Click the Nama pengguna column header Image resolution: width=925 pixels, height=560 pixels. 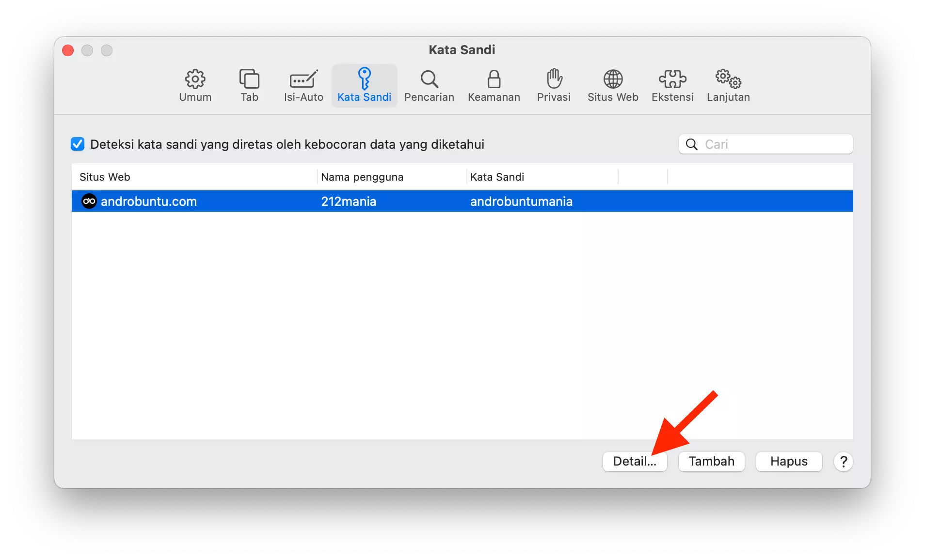pos(361,176)
